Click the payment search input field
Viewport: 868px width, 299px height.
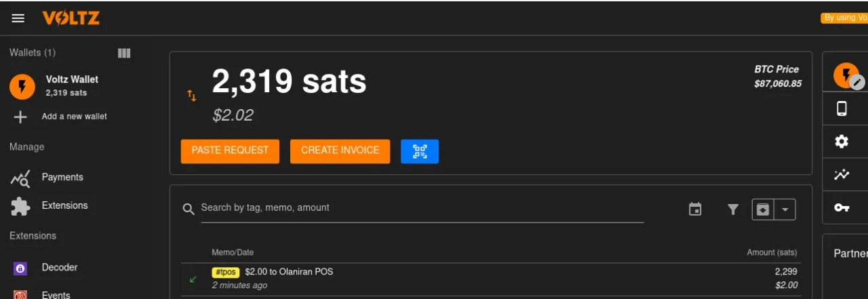point(420,208)
